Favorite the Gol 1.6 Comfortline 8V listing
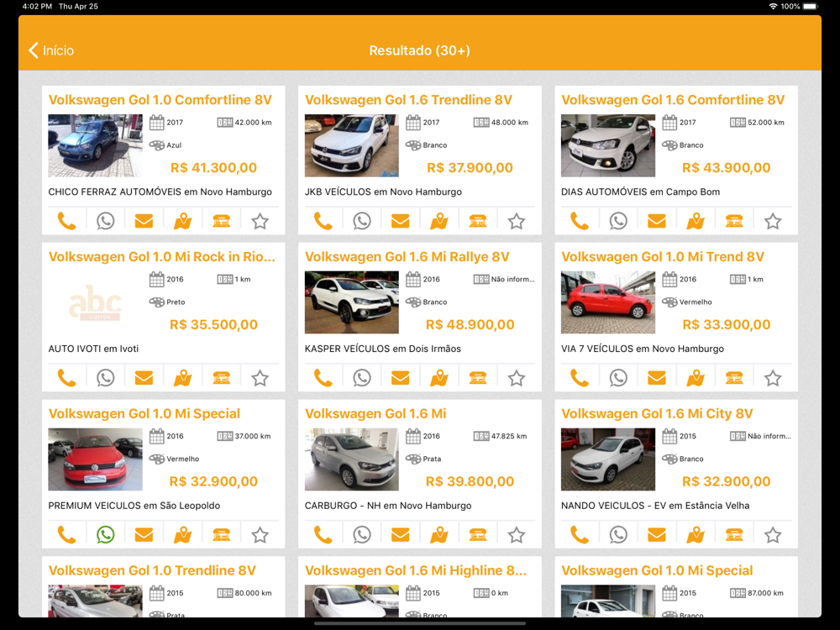The image size is (840, 630). [773, 221]
